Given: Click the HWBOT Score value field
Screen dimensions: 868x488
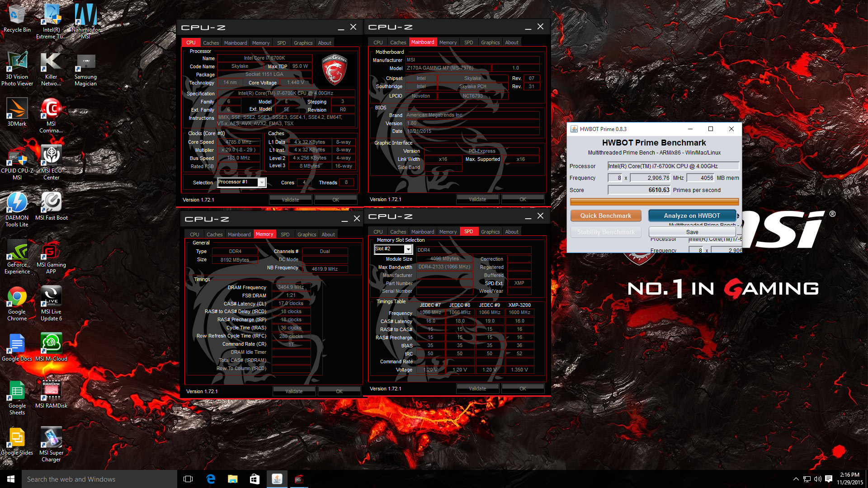Looking at the screenshot, I should click(639, 190).
